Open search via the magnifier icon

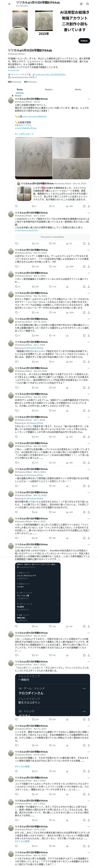pos(88,4)
